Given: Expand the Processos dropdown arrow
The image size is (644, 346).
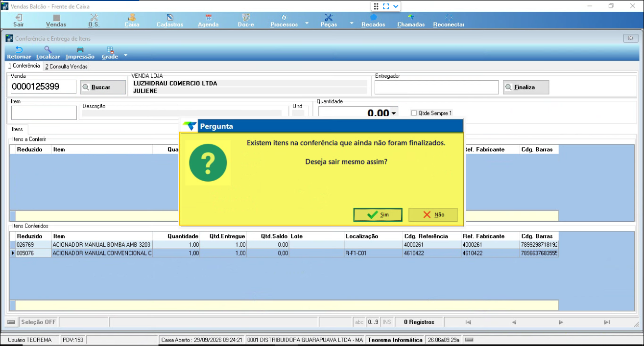Looking at the screenshot, I should click(x=307, y=23).
